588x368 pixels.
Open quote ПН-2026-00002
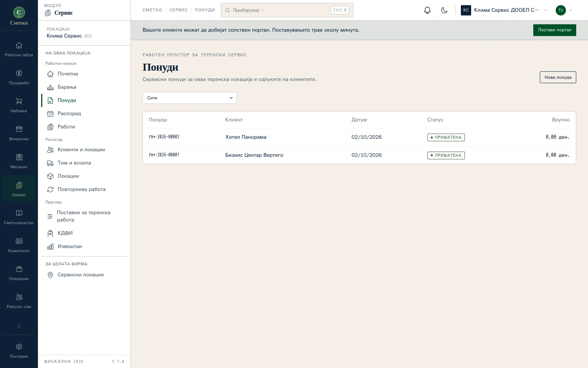[x=164, y=137]
